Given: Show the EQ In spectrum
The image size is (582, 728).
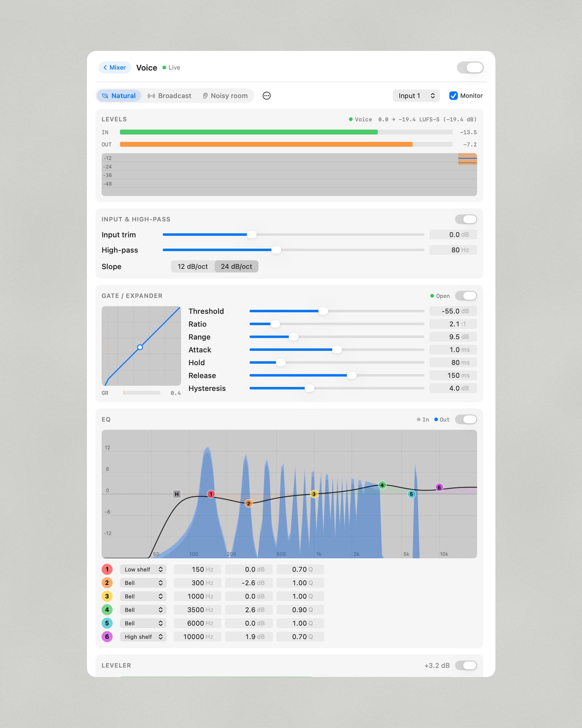Looking at the screenshot, I should (423, 420).
